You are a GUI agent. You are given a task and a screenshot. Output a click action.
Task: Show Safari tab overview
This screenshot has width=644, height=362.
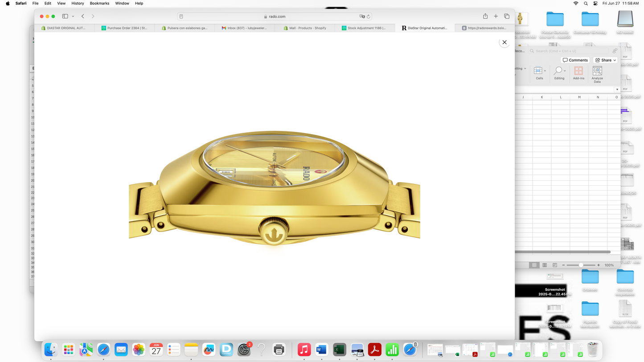(507, 16)
